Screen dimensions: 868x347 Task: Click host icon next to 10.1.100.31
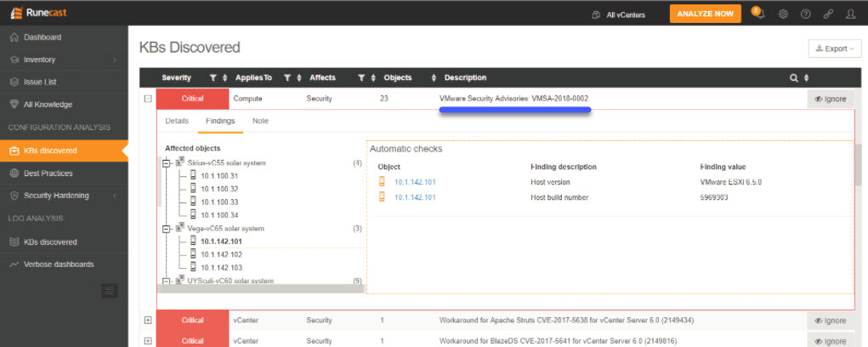(193, 175)
